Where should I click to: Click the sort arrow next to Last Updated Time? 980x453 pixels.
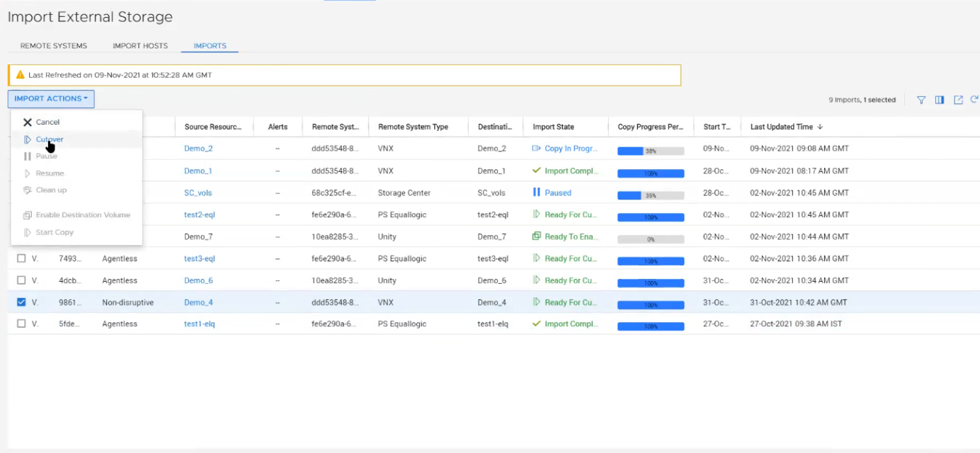click(x=820, y=127)
